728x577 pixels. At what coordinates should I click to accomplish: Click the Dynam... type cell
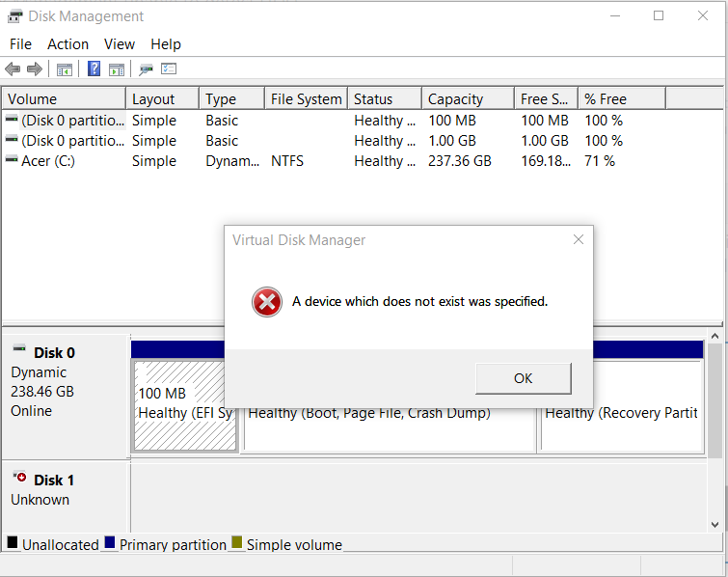(232, 161)
